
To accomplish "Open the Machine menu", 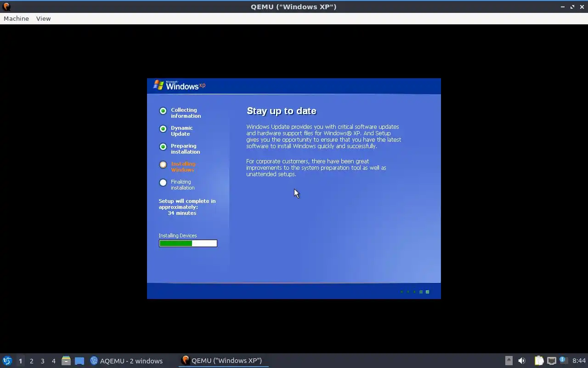I will coord(16,18).
